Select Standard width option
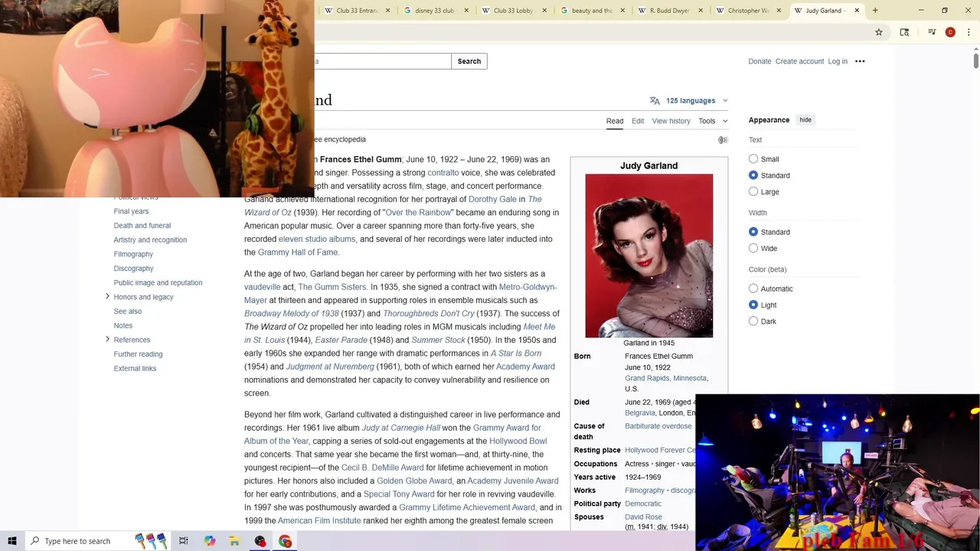Viewport: 980px width, 551px height. 753,232
